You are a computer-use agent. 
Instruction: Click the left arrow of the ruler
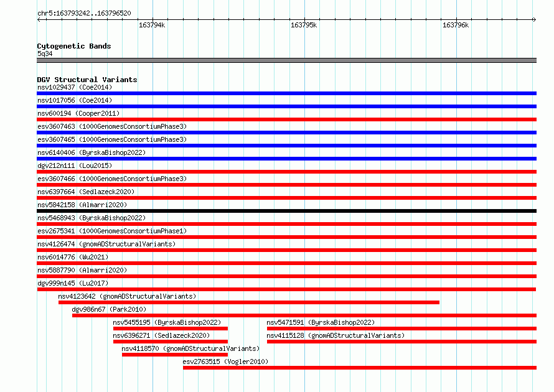coord(39,19)
